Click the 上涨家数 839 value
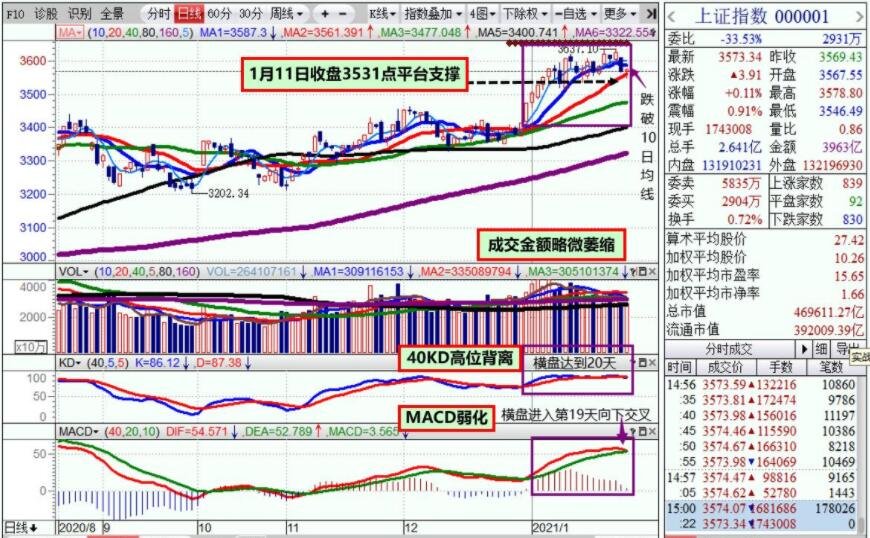Viewport: 870px width, 538px height. point(852,183)
